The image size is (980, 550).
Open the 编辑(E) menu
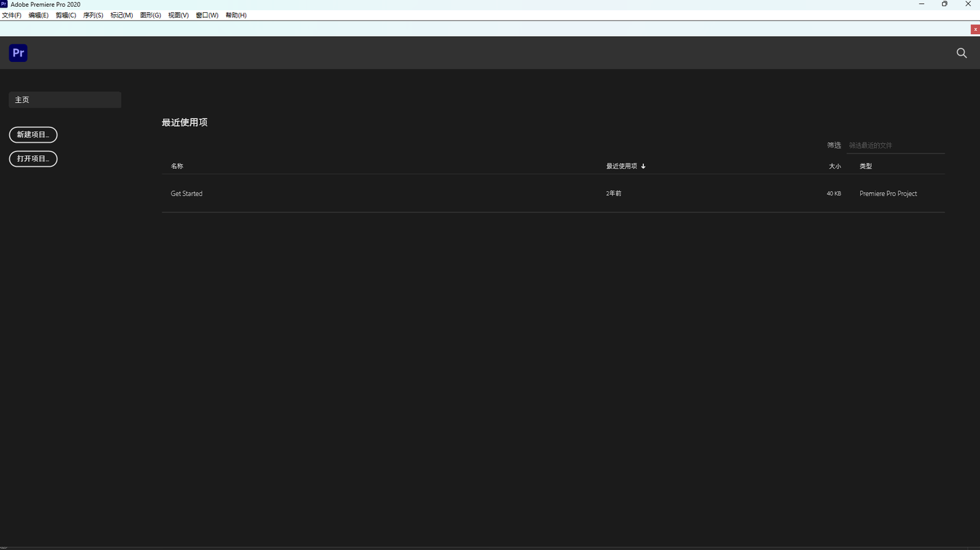click(x=38, y=15)
